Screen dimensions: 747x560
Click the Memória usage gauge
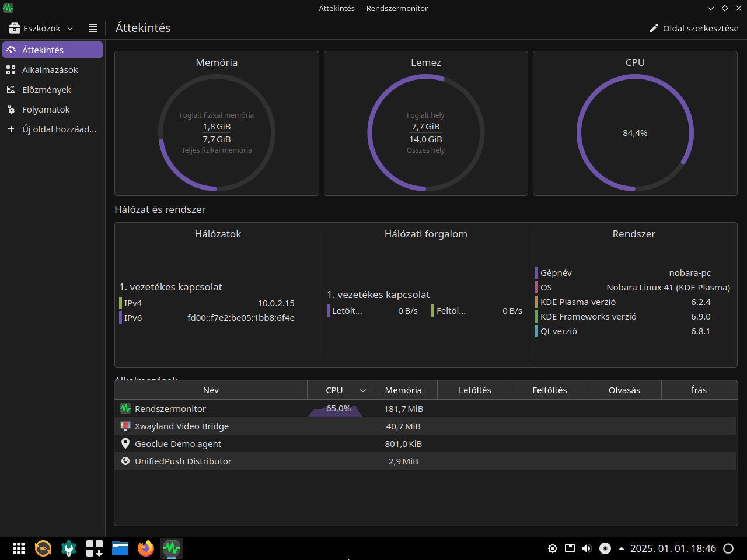click(x=217, y=133)
